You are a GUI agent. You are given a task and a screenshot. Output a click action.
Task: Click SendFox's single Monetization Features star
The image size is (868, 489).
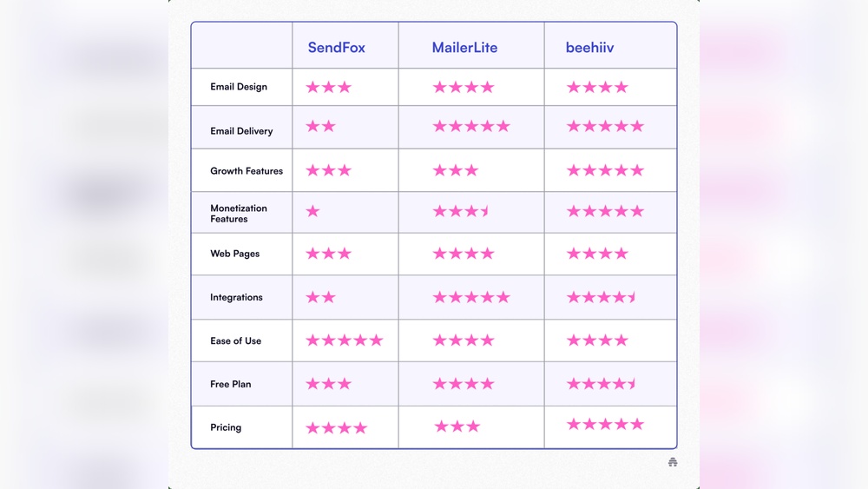312,211
